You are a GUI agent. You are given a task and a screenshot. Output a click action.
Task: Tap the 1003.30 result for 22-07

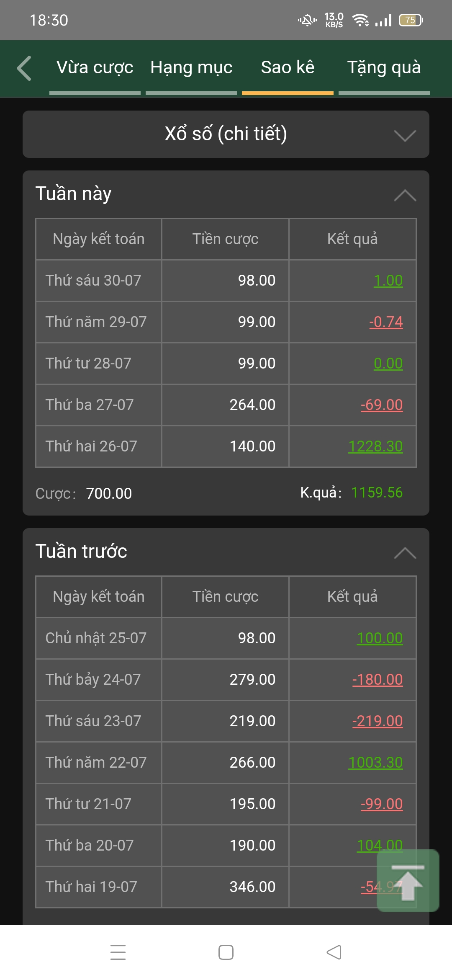click(375, 763)
